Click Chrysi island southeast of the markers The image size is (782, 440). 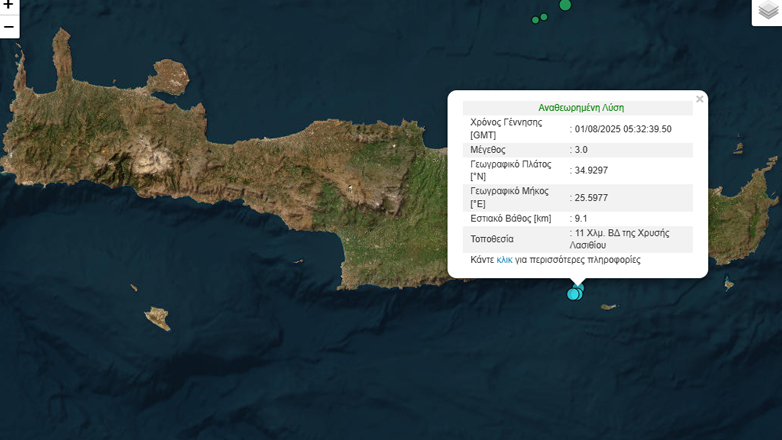tap(607, 307)
